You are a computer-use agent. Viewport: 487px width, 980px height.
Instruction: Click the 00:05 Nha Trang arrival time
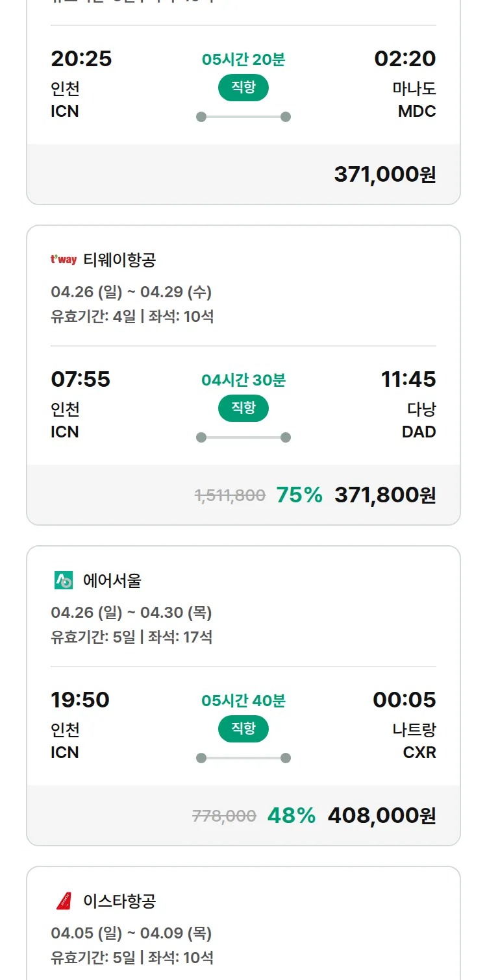point(404,700)
